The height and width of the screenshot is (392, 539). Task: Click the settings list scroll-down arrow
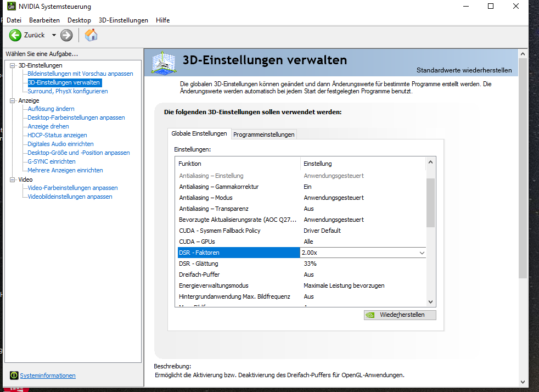430,302
